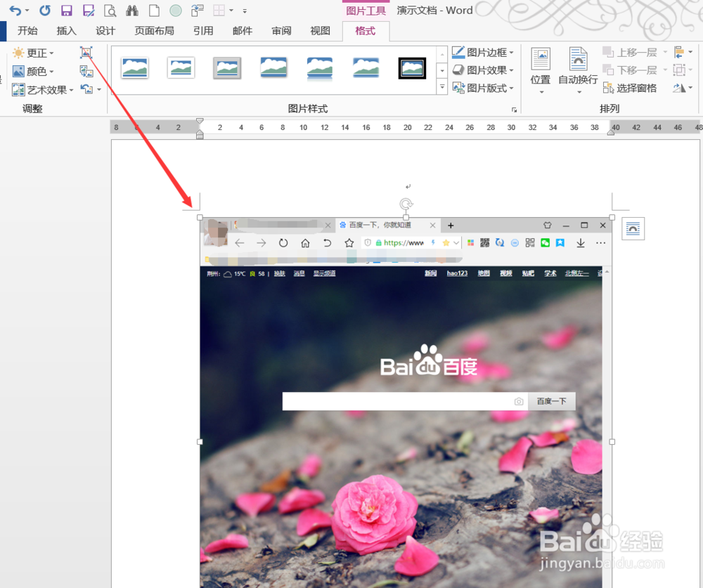Open Customize Quick Access Toolbar arrow
The image size is (703, 588).
(245, 11)
